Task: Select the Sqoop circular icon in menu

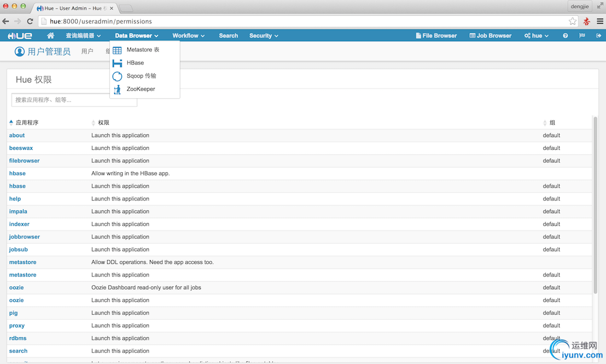Action: click(117, 76)
